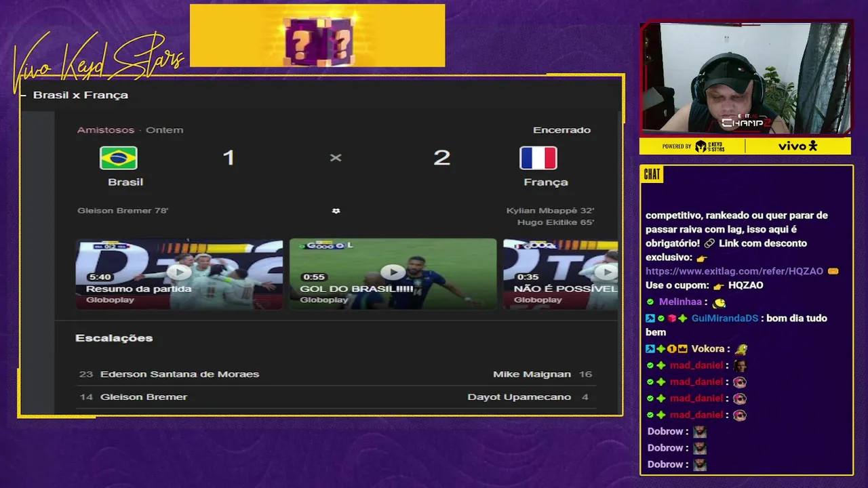868x488 pixels.
Task: Click the Vivo Keyd Stars script logo
Action: point(97,62)
